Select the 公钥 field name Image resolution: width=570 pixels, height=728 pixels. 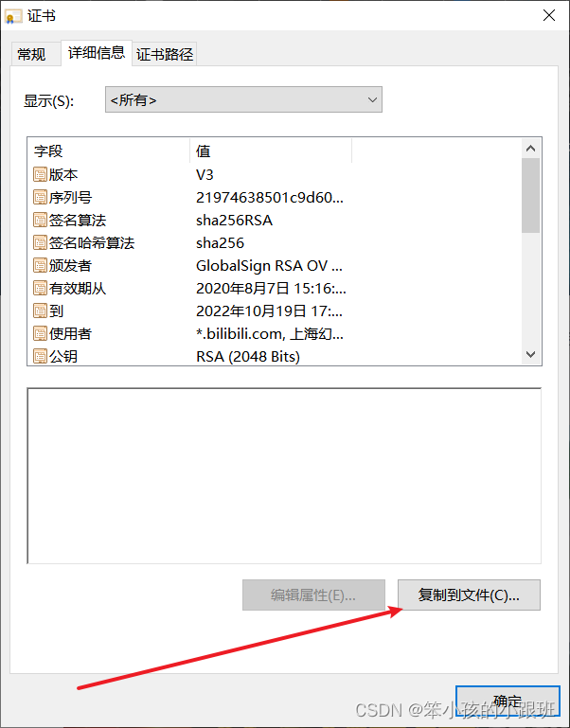coord(63,357)
